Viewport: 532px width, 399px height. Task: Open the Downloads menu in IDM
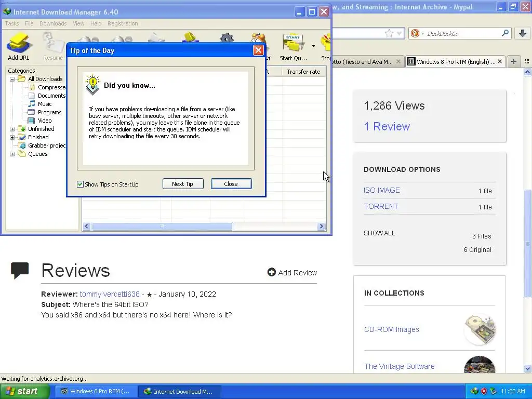[53, 23]
